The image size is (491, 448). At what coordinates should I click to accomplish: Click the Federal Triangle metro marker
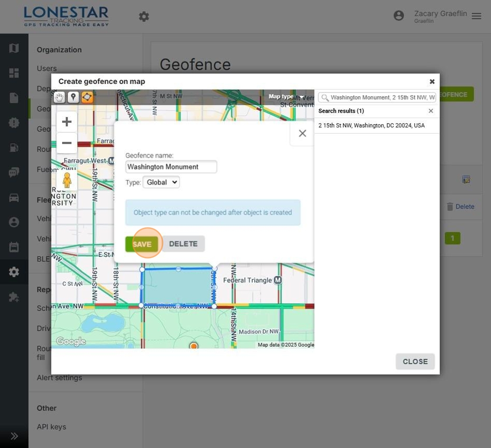(278, 280)
